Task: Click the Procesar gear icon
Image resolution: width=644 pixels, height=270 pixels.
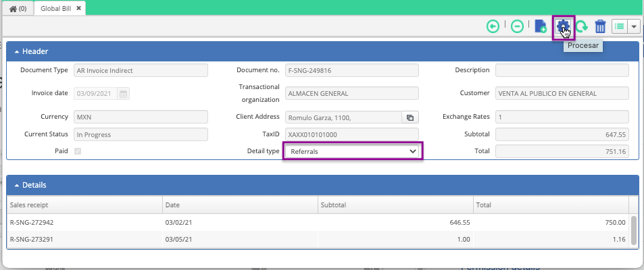Action: (x=563, y=27)
